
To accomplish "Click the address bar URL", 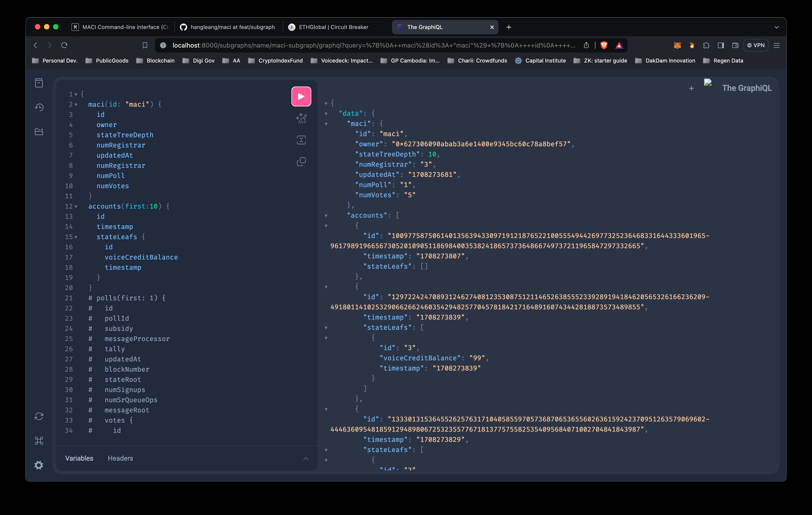I will (x=374, y=45).
